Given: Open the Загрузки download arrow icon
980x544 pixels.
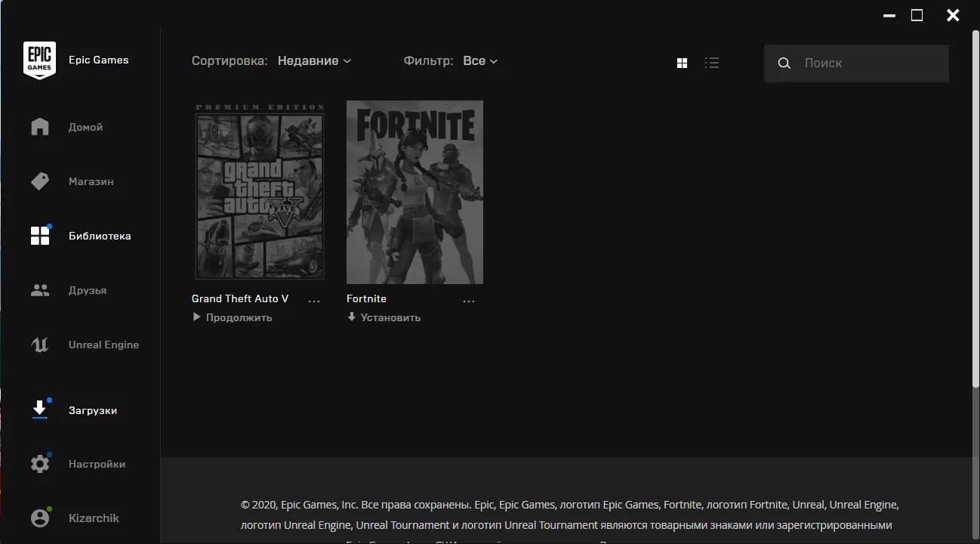Looking at the screenshot, I should pos(40,410).
